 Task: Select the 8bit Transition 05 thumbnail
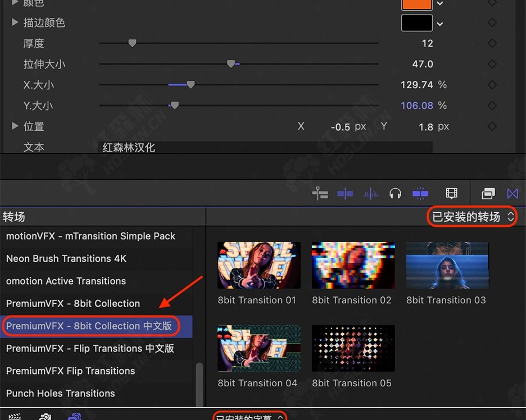(x=353, y=348)
